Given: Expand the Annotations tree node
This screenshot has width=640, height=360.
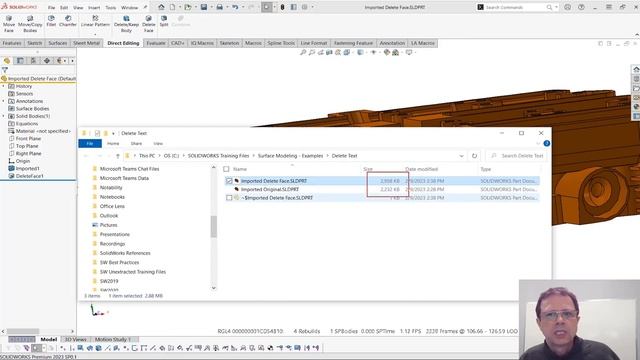Looking at the screenshot, I should 4,101.
